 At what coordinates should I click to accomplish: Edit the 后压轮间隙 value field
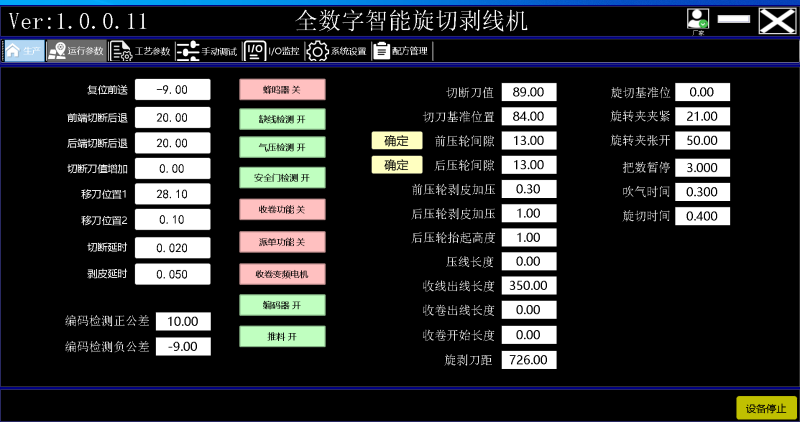click(529, 165)
